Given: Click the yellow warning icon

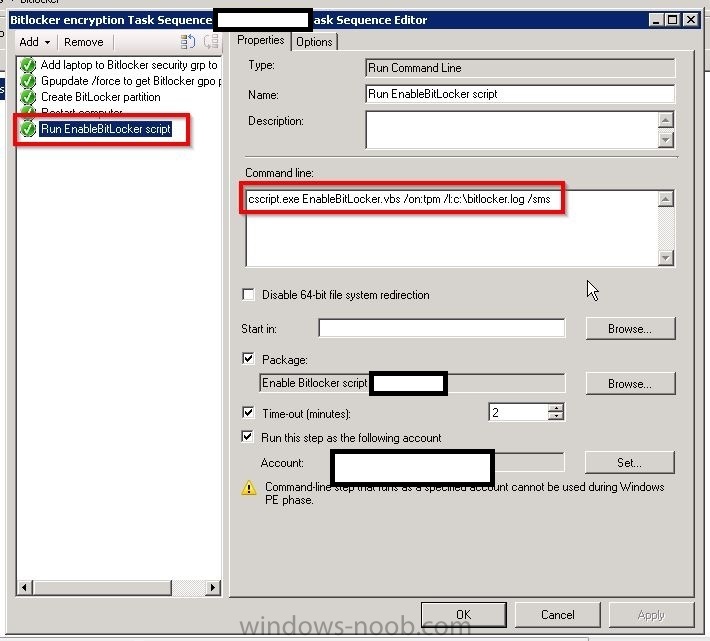Looking at the screenshot, I should pyautogui.click(x=249, y=488).
